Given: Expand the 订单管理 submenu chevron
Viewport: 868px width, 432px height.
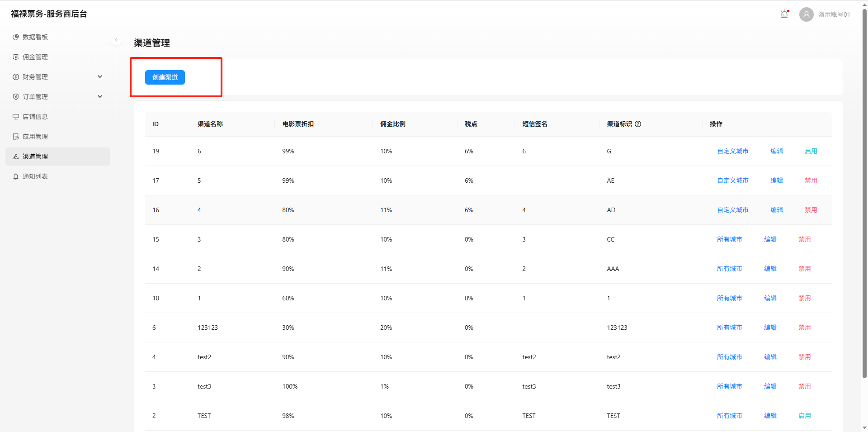Looking at the screenshot, I should click(100, 97).
